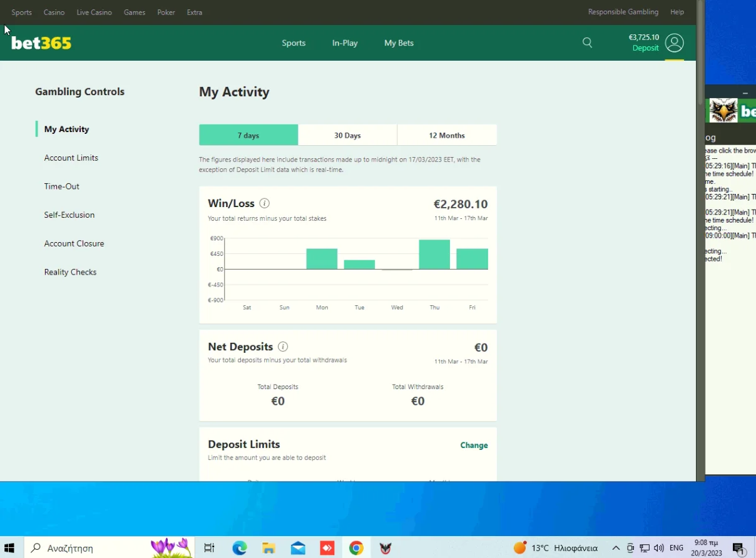This screenshot has height=558, width=756.
Task: Open Microsoft Edge from the taskbar
Action: (240, 548)
